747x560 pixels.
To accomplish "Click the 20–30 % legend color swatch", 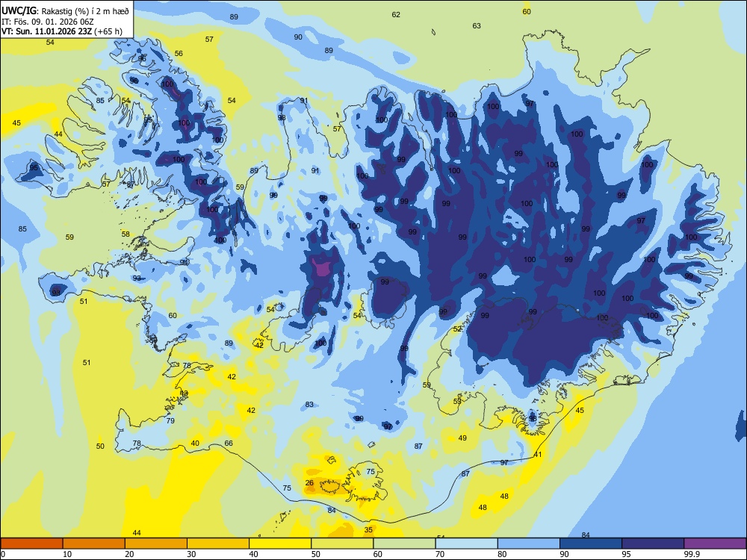I will (156, 544).
